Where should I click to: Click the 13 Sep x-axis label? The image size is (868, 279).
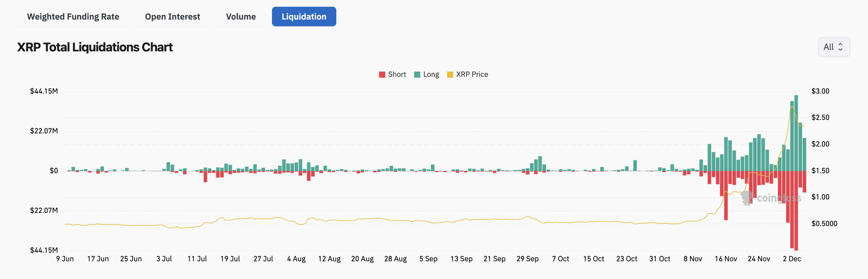click(x=461, y=259)
